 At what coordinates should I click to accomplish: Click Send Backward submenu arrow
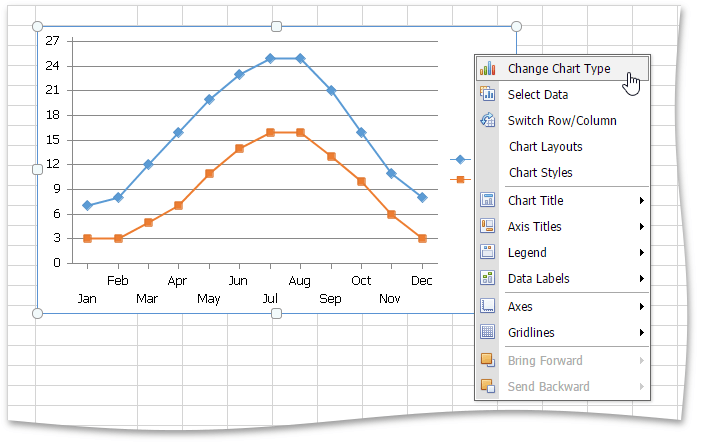tap(642, 386)
